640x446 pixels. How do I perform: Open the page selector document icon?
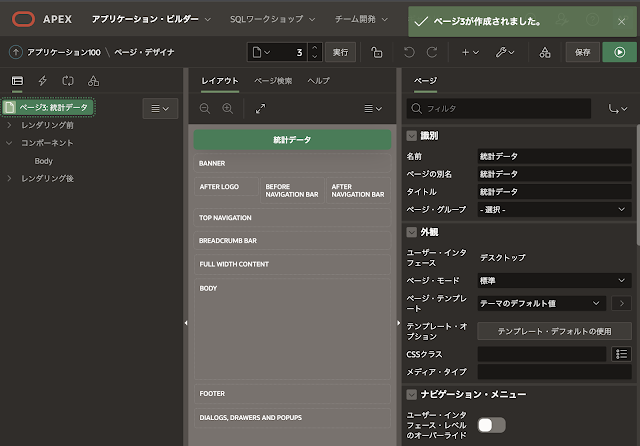(x=261, y=52)
